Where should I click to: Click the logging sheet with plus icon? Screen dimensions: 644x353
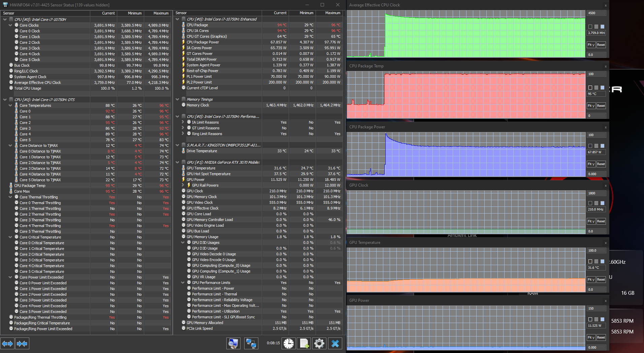304,343
